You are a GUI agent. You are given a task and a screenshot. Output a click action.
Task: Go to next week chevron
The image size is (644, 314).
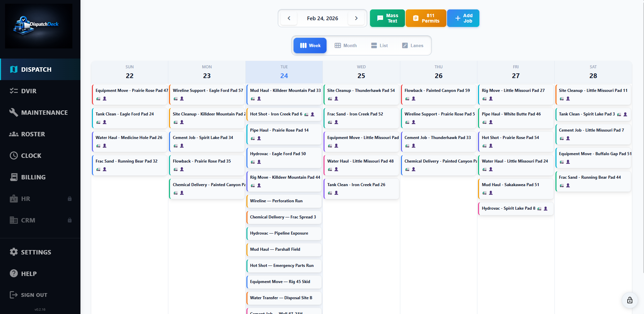[356, 18]
